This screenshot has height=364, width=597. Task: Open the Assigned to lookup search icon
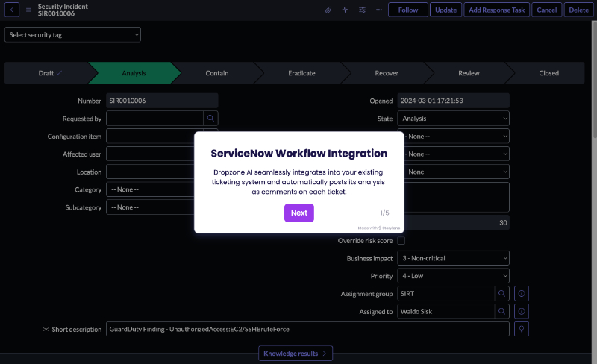(501, 312)
